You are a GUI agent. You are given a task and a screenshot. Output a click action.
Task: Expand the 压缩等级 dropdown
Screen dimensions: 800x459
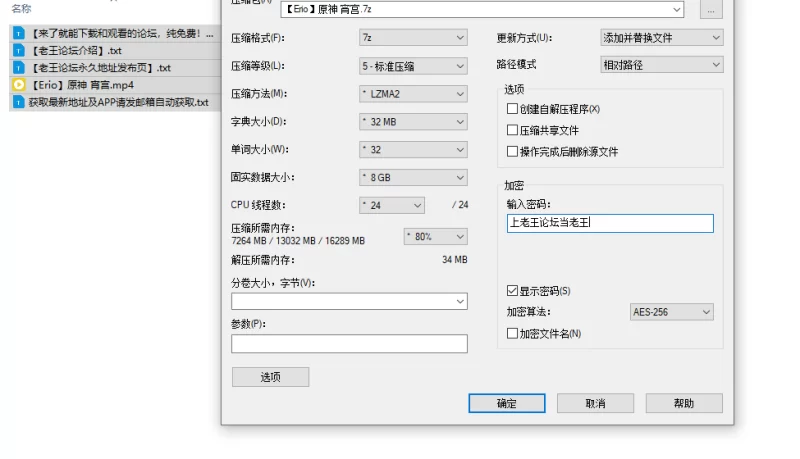[x=413, y=66]
